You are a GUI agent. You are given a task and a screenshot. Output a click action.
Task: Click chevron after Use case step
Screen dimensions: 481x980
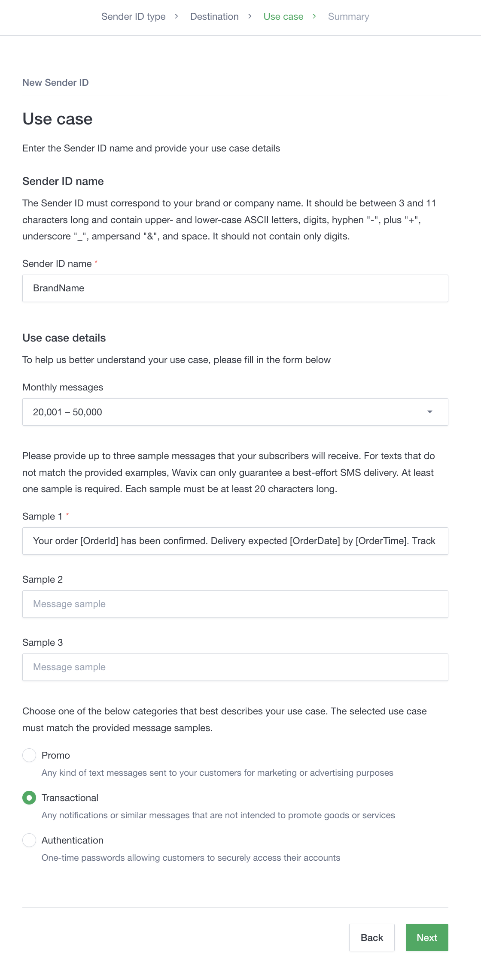314,16
